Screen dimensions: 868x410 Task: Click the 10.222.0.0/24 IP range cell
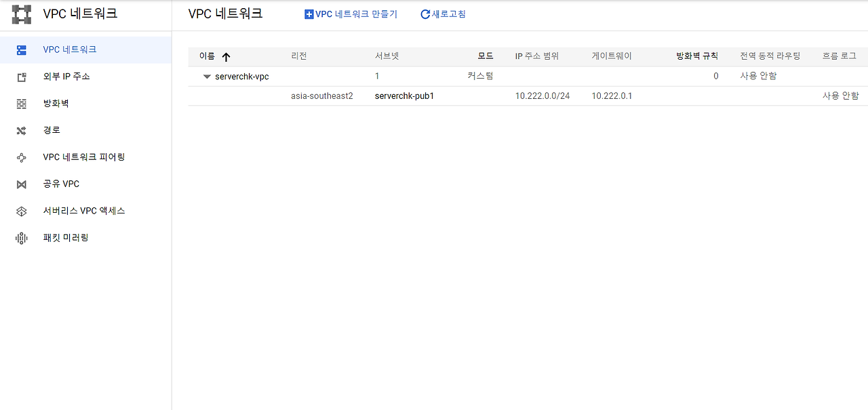tap(541, 96)
